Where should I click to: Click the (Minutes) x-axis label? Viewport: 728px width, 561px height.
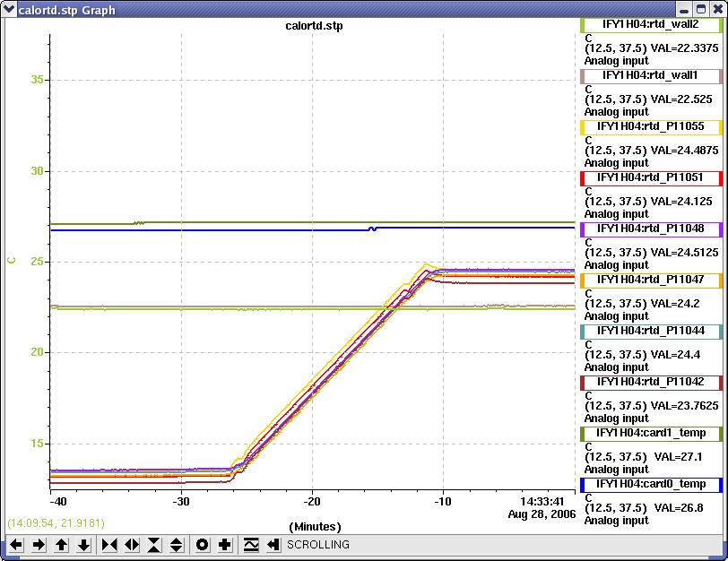(x=315, y=527)
